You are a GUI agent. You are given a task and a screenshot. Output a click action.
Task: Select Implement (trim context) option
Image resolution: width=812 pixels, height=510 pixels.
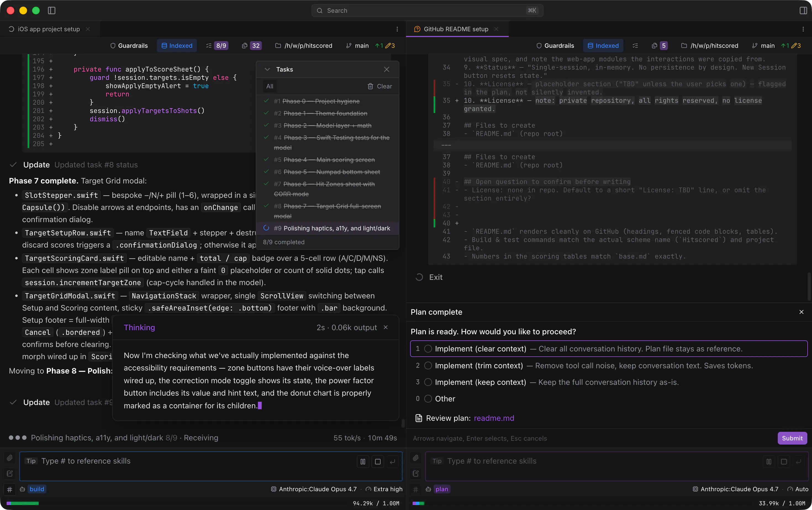609,365
